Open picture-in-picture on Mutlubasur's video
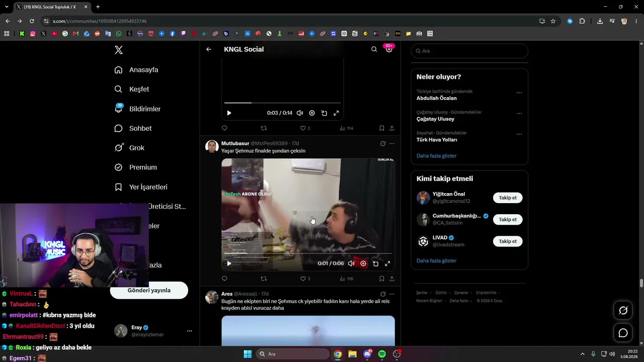The image size is (644, 362). [375, 263]
